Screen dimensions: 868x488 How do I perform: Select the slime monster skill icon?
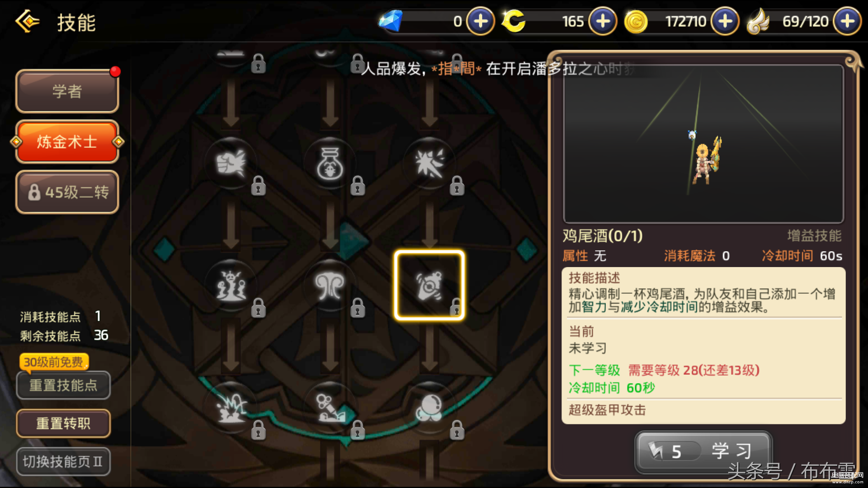pyautogui.click(x=231, y=286)
